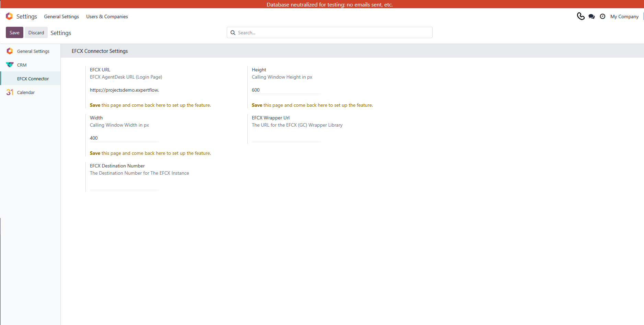Screen dimensions: 644x325
Task: Focus the empty EFCX Destination Number field
Action: tap(124, 186)
